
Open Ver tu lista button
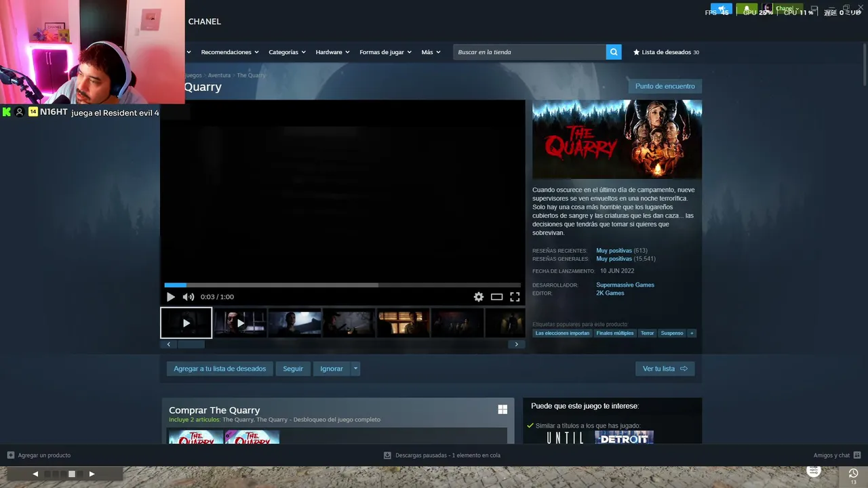click(665, 369)
